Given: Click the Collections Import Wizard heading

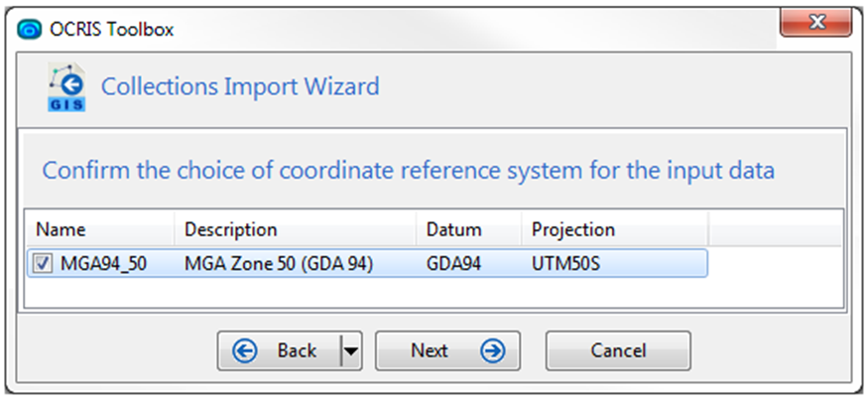Looking at the screenshot, I should coord(240,87).
